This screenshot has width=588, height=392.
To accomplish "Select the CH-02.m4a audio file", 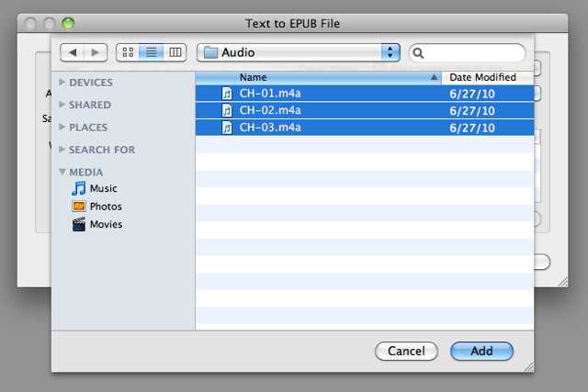I will click(x=269, y=110).
